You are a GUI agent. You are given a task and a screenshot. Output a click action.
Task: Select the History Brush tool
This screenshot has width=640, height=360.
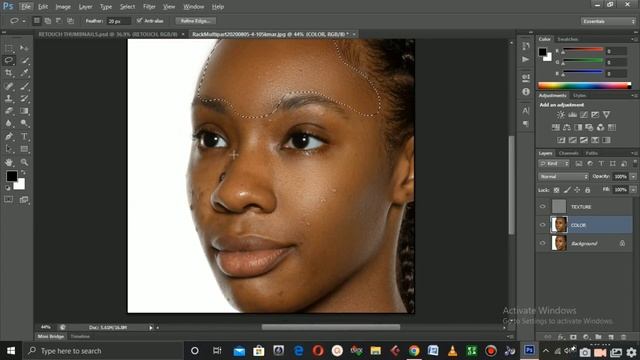click(x=24, y=98)
